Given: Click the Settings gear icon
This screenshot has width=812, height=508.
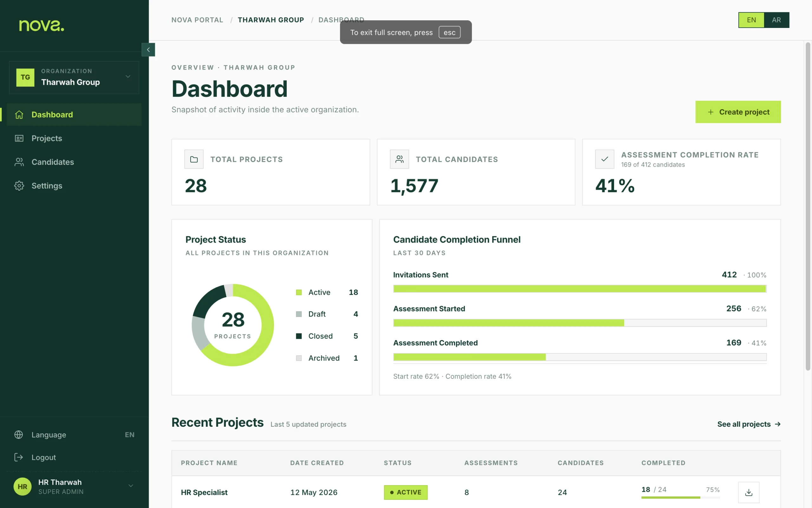Looking at the screenshot, I should click(x=19, y=186).
